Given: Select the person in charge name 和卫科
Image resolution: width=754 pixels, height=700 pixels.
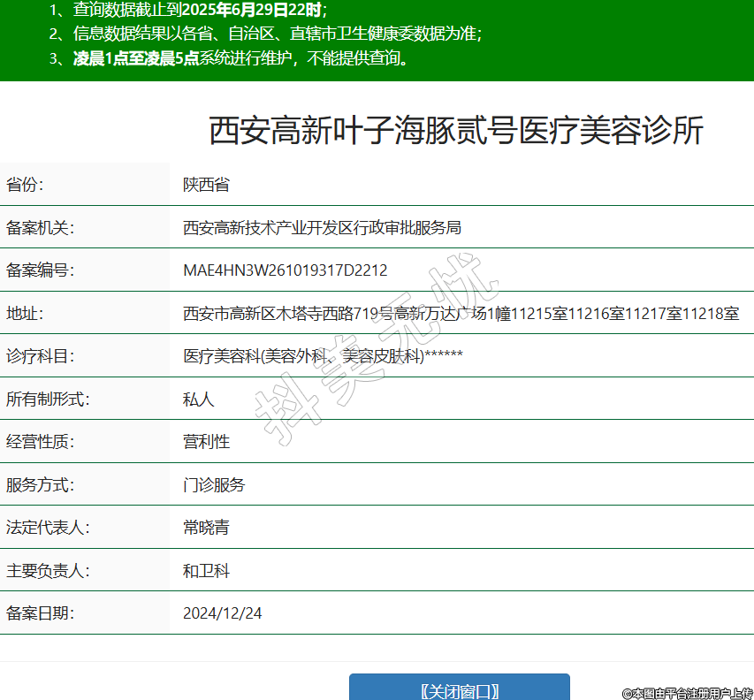Looking at the screenshot, I should pyautogui.click(x=206, y=571).
